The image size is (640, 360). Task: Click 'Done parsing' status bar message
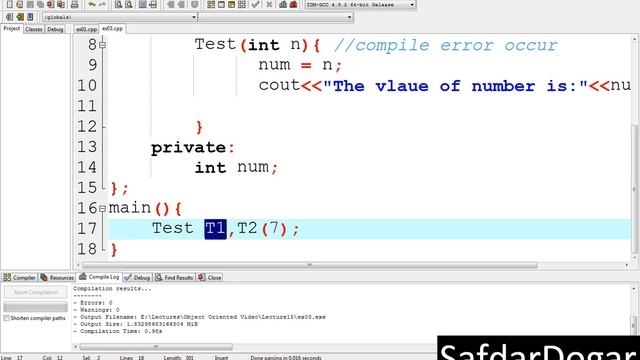click(286, 358)
